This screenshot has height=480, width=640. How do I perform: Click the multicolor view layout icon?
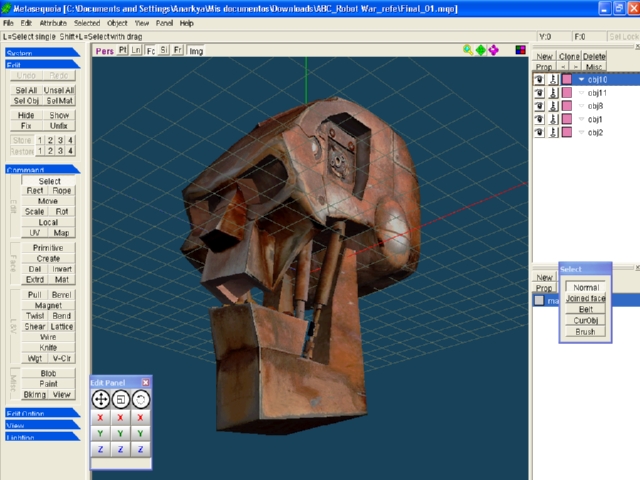520,50
